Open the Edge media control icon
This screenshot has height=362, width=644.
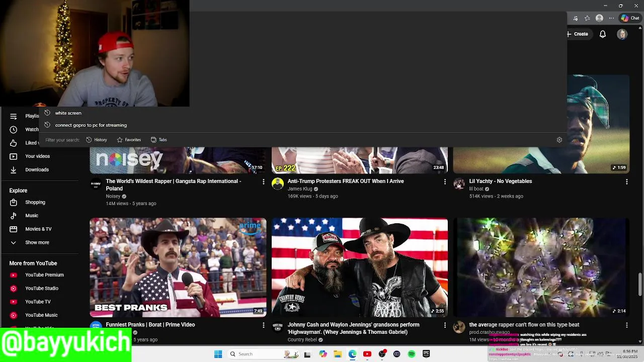576,18
